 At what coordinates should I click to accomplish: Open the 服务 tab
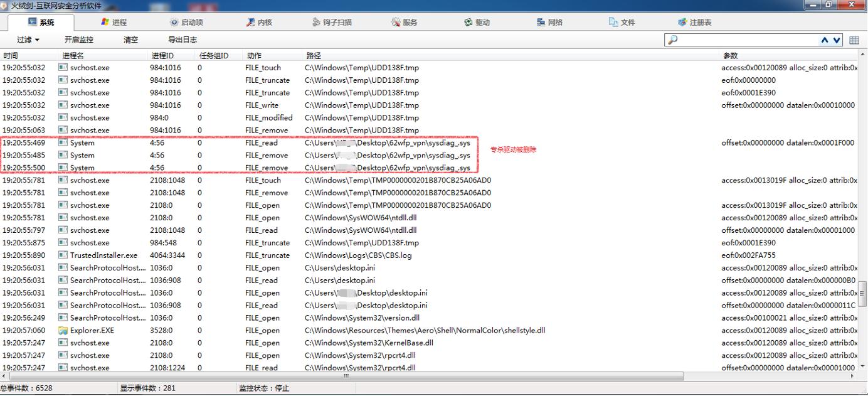(x=404, y=22)
